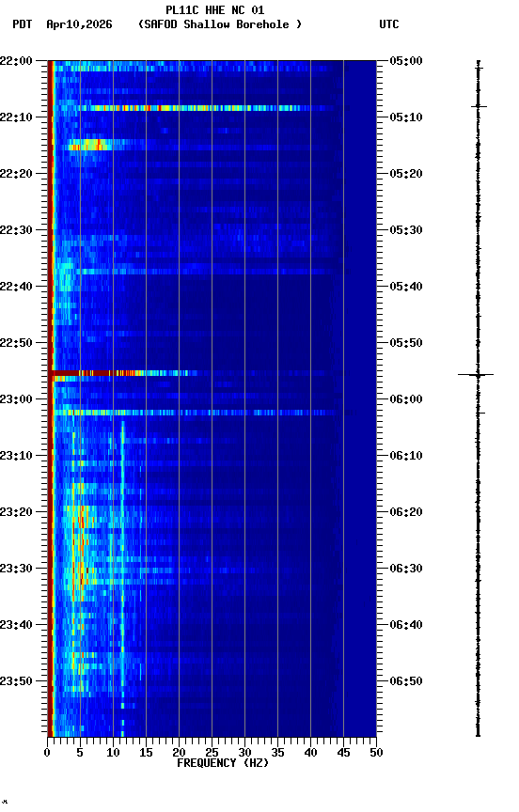This screenshot has height=812, width=519.
Task: Click the seismogram spike just after 06:00 UTC
Action: 480,414
